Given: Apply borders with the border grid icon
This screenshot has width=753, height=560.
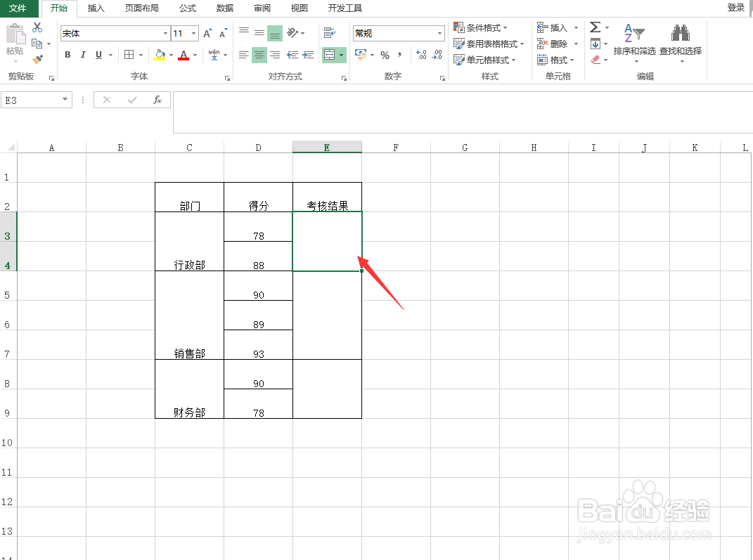Looking at the screenshot, I should [129, 55].
